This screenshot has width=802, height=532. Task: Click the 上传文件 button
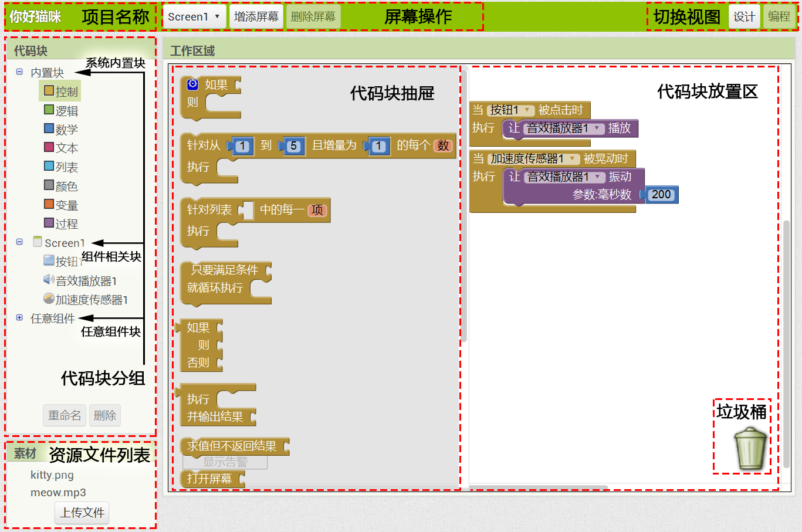coord(82,513)
